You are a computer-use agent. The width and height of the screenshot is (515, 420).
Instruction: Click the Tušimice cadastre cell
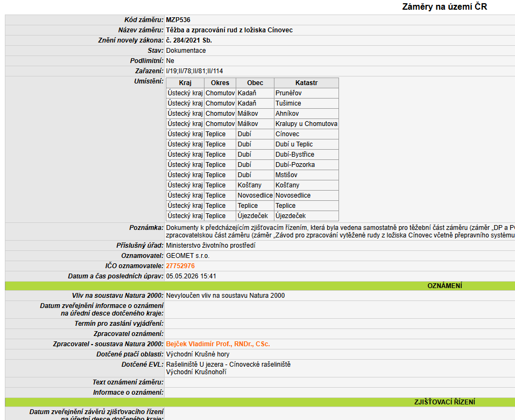[306, 103]
